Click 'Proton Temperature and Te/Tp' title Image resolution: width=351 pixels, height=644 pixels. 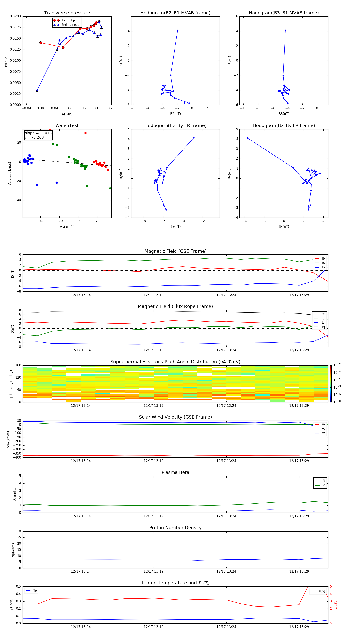coord(175,583)
